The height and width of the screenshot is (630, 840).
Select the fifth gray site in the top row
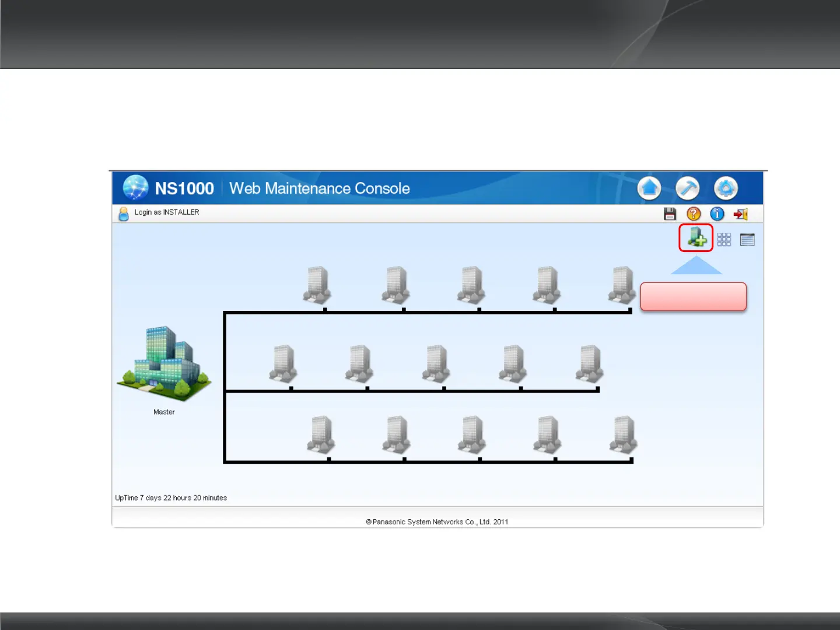pos(622,285)
